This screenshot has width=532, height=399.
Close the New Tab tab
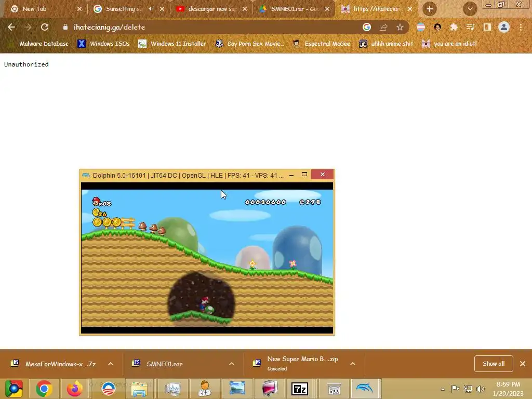pos(79,9)
